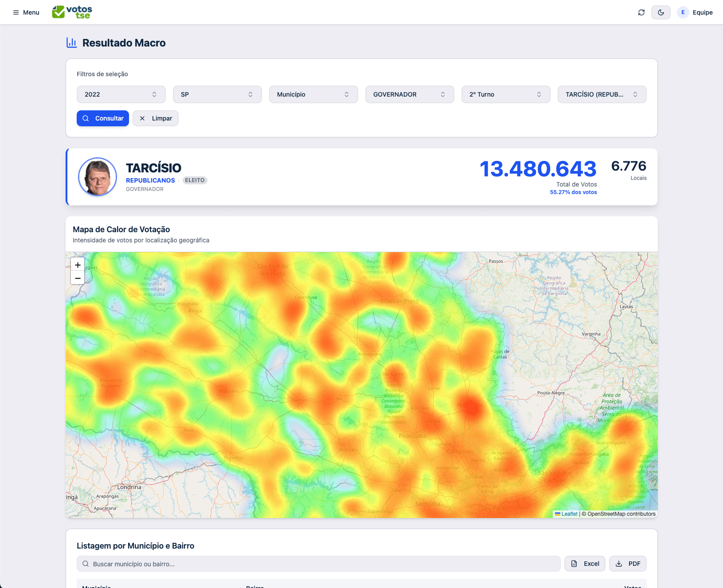Click the search magnifier in the listing bar

[85, 564]
